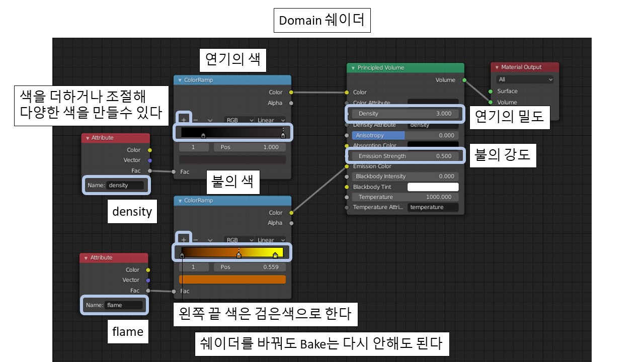Add a color stop in the upper ColorRamp

click(x=184, y=120)
